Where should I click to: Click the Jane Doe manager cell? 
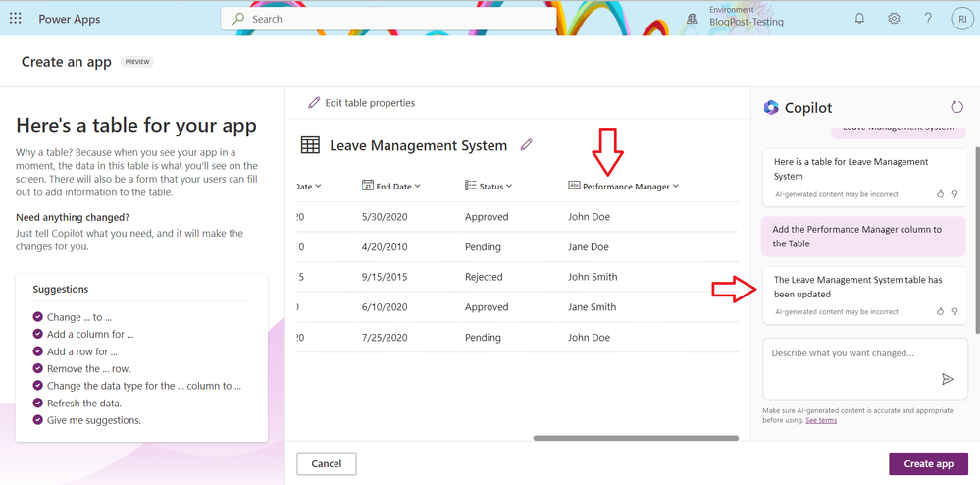tap(589, 246)
